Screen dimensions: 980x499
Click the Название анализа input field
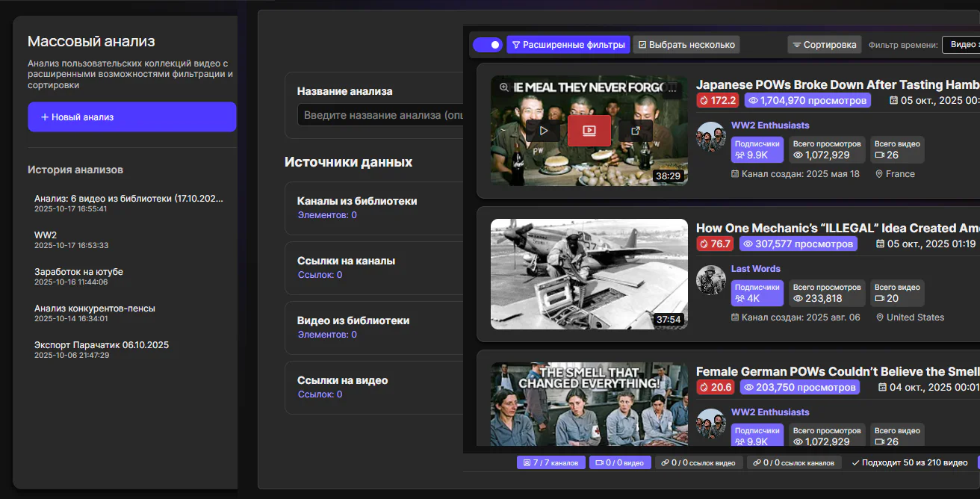point(381,115)
